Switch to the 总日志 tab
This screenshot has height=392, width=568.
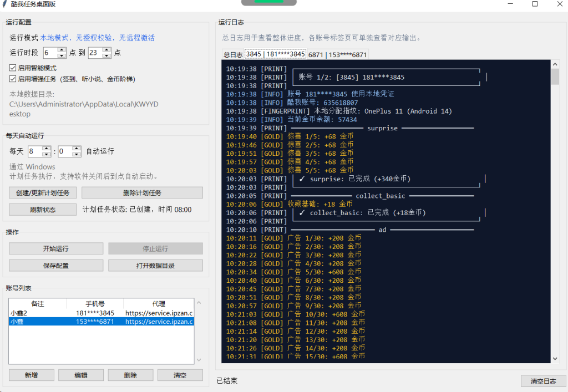[x=232, y=54]
